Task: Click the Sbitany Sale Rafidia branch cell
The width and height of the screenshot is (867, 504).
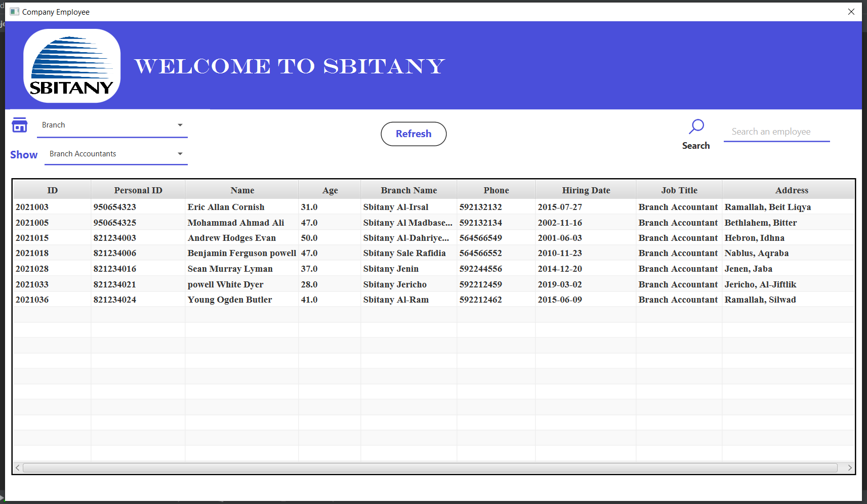Action: coord(409,253)
